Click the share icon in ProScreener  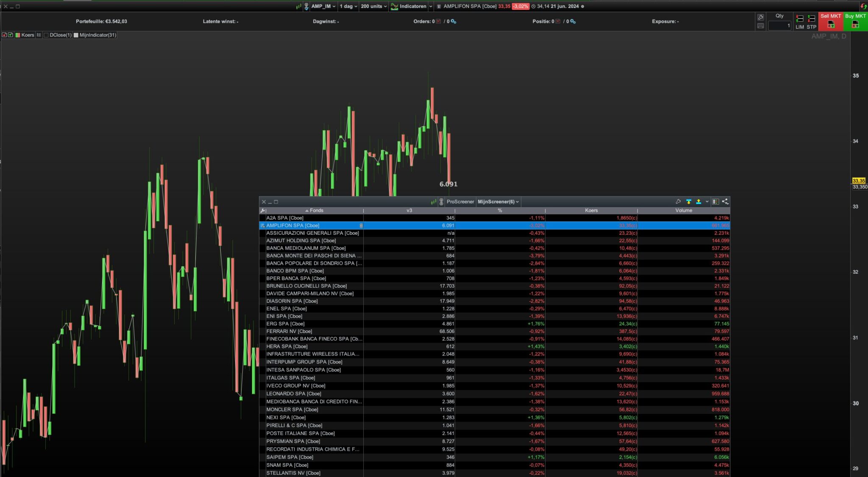(x=725, y=202)
